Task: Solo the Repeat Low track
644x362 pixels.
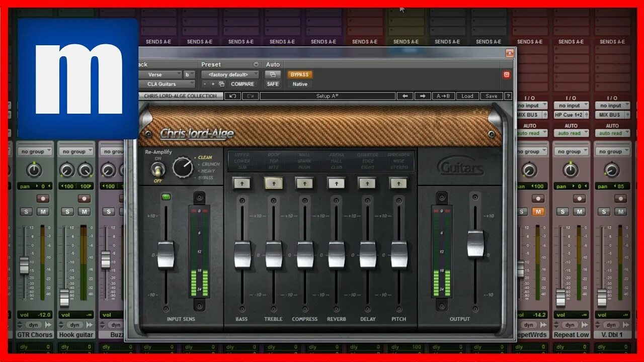Action: [563, 212]
